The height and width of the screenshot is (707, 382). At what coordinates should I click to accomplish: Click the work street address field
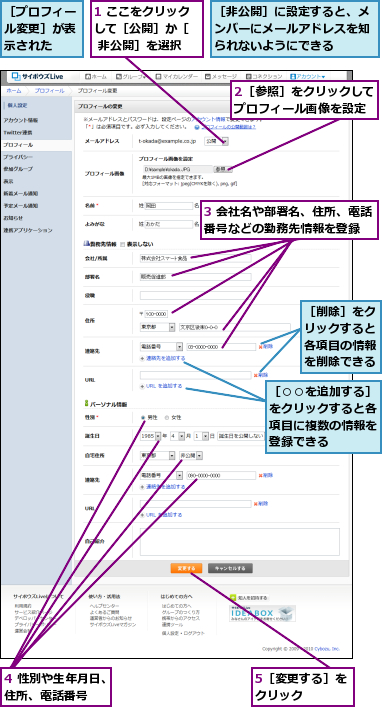coord(235,327)
